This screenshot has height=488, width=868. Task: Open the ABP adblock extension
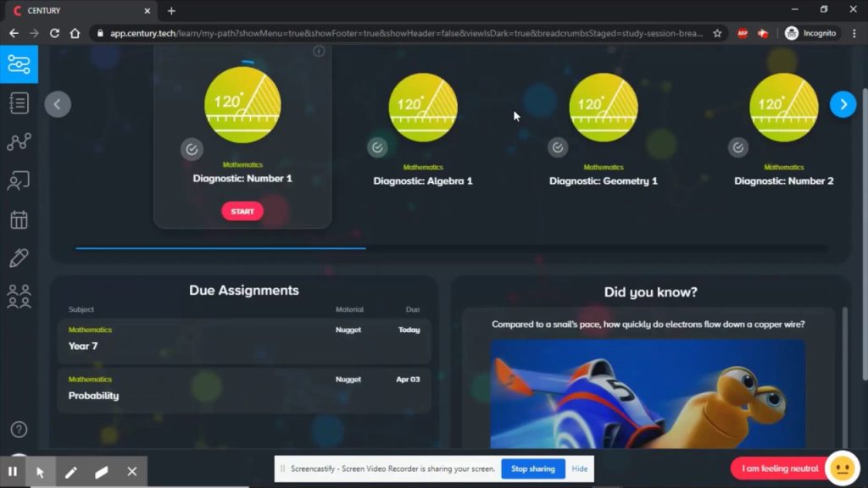743,33
